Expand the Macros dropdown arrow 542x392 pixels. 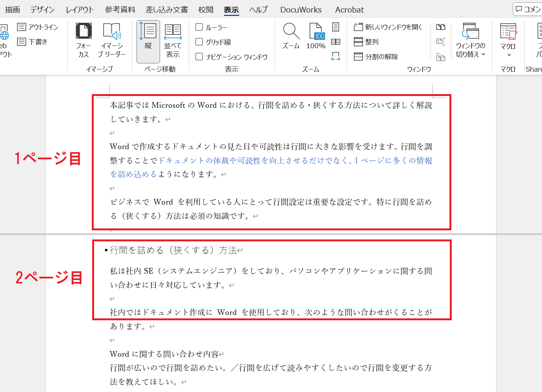509,55
